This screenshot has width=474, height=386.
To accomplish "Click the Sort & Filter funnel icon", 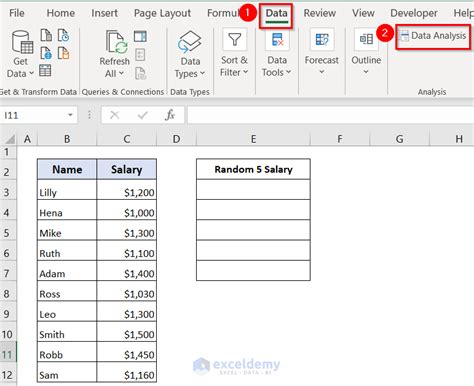I will 234,40.
